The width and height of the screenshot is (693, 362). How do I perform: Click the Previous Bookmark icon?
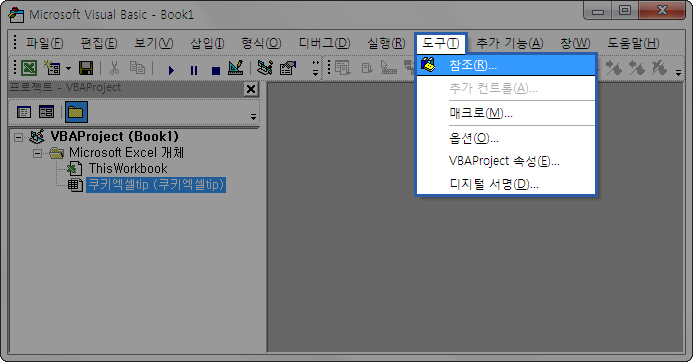(636, 68)
